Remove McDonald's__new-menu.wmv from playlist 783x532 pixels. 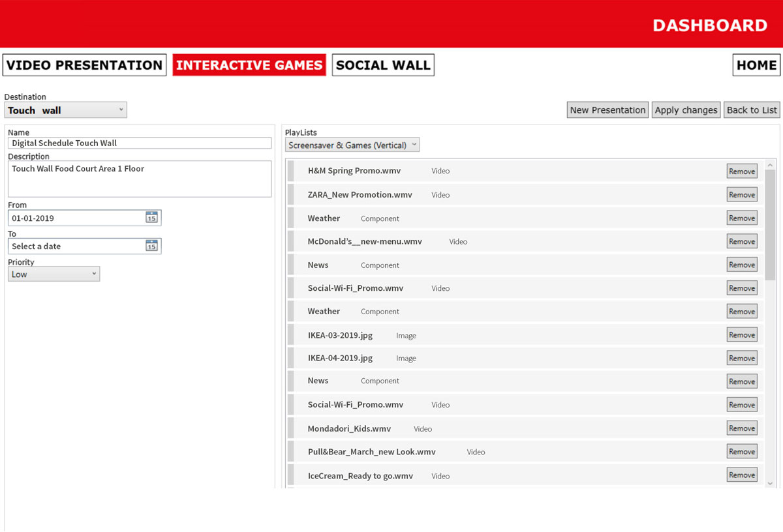[742, 241]
